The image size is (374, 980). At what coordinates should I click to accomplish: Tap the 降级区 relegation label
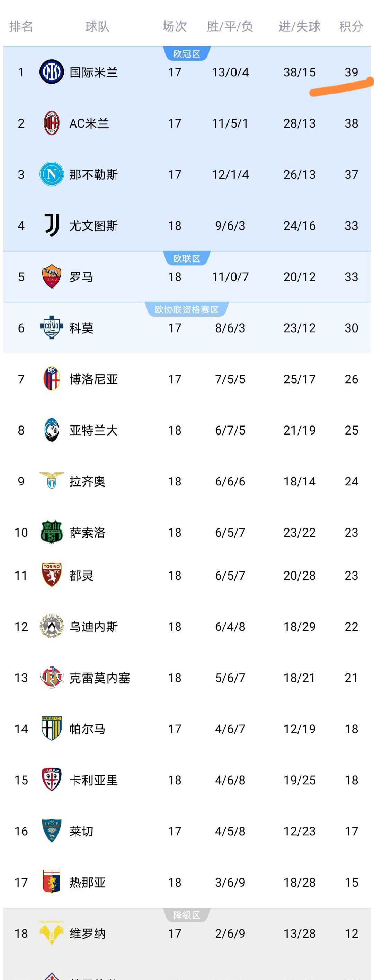tap(187, 915)
